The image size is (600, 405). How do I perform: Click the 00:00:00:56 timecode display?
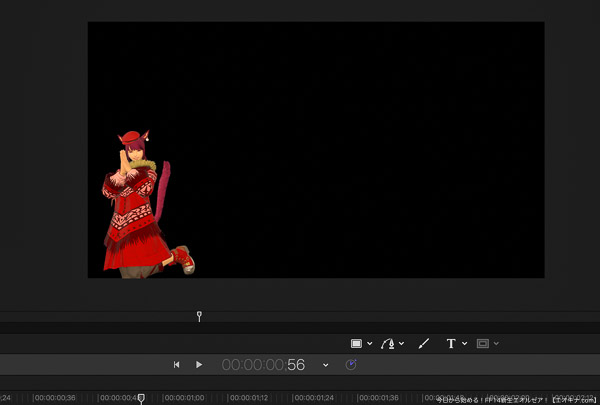tap(263, 365)
